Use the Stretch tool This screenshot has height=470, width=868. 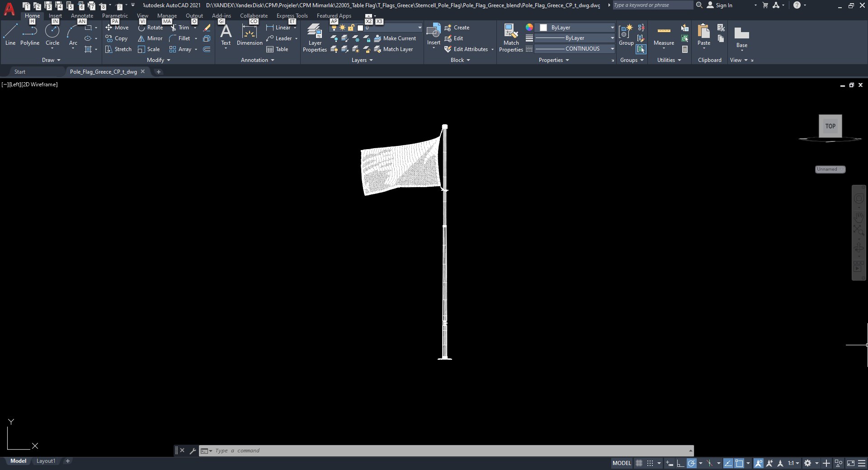pyautogui.click(x=118, y=49)
